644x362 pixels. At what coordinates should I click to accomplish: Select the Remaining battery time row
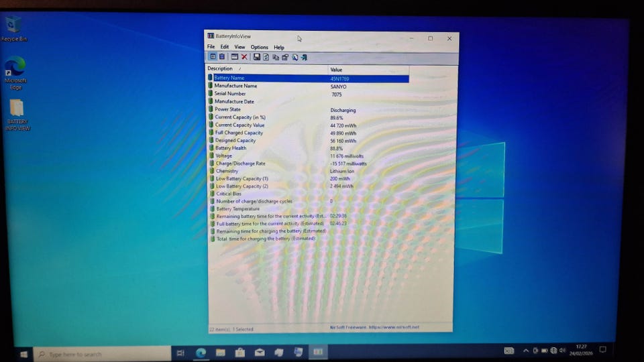tap(309, 216)
